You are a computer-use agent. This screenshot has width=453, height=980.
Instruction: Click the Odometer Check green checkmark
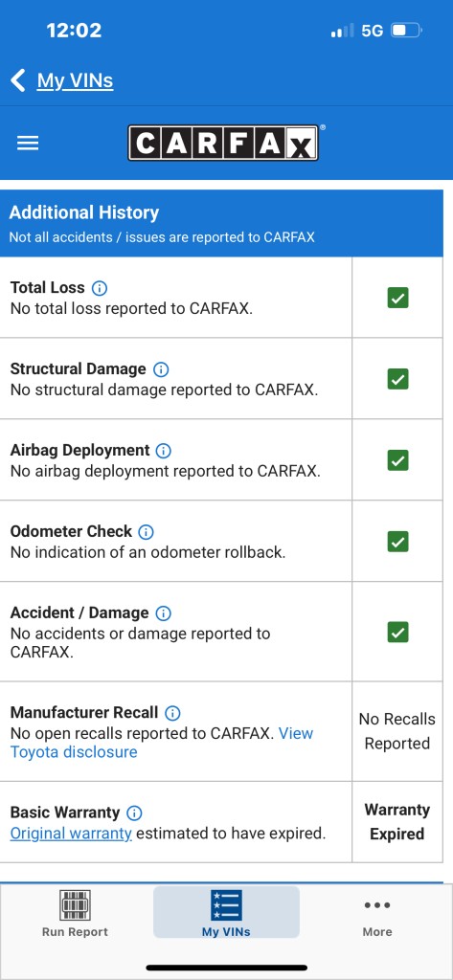[x=398, y=542]
